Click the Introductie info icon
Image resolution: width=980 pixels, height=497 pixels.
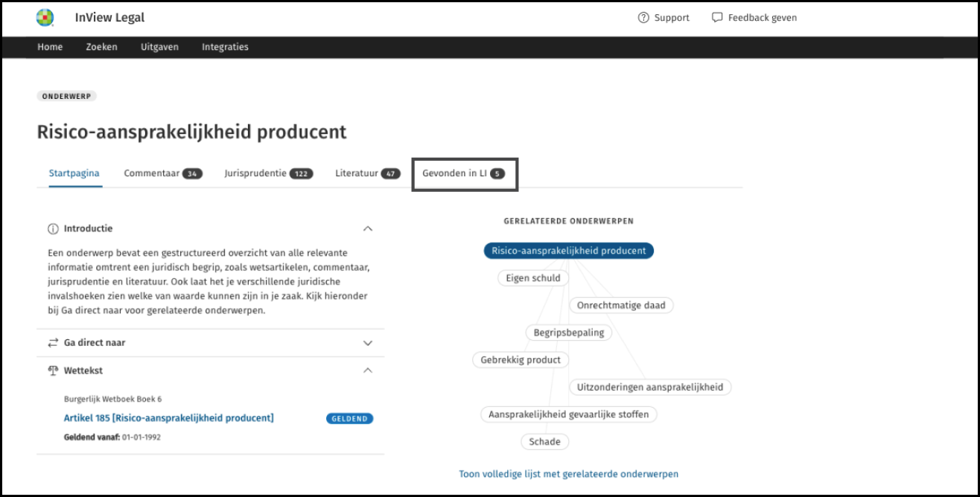(53, 229)
